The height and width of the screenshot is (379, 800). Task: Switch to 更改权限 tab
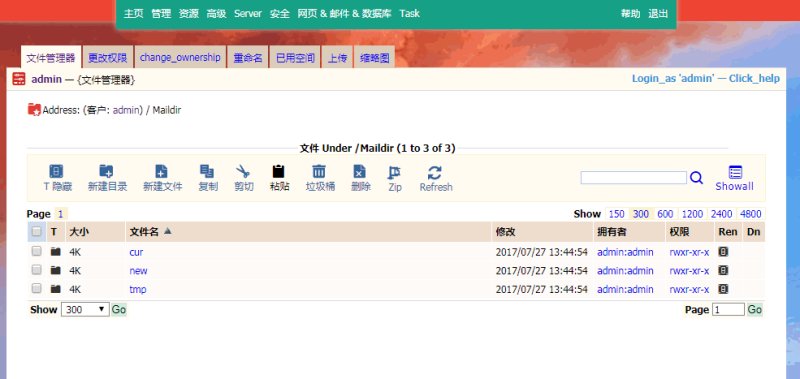coord(108,57)
